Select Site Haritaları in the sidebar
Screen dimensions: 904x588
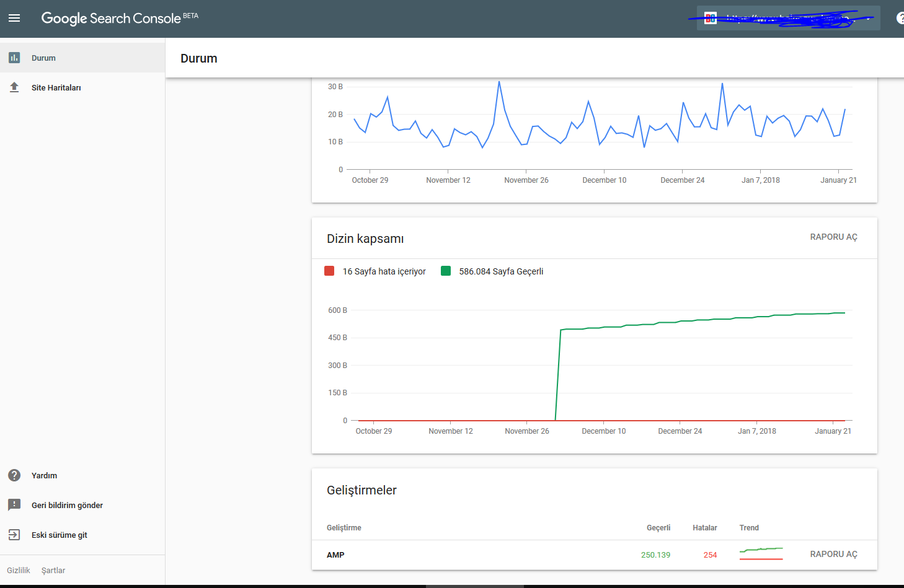(x=56, y=87)
